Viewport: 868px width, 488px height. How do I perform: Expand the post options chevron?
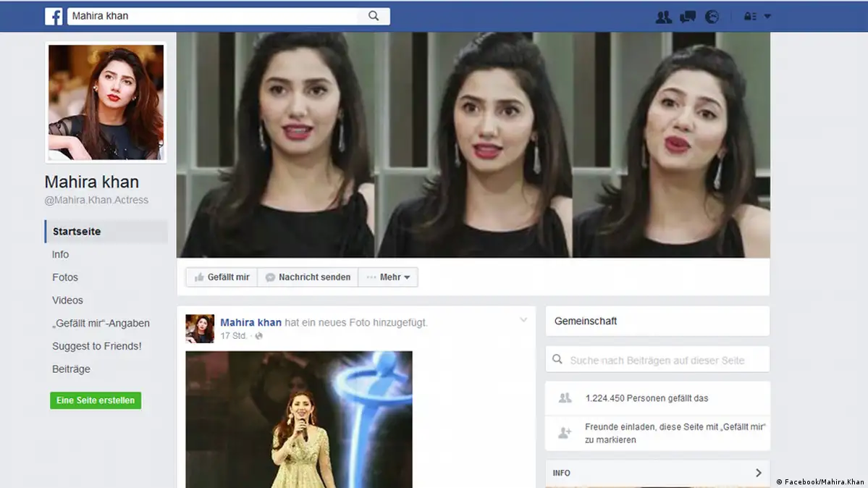pyautogui.click(x=523, y=320)
